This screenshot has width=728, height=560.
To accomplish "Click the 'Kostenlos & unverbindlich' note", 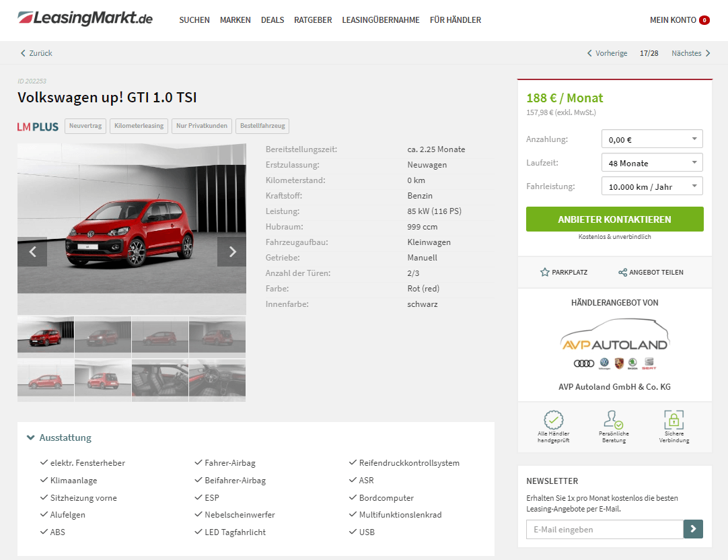I will click(x=615, y=237).
